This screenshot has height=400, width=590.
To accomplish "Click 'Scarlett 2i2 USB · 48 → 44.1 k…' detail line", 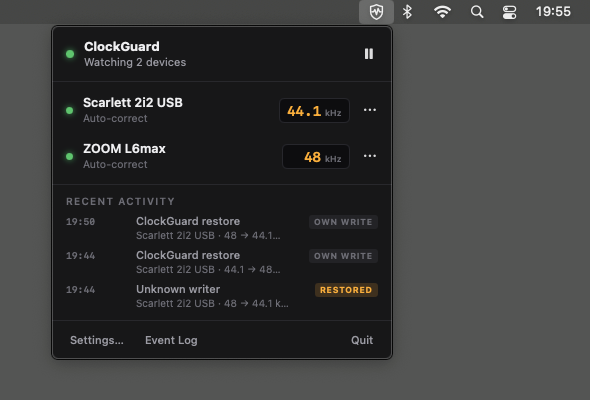I will point(212,304).
